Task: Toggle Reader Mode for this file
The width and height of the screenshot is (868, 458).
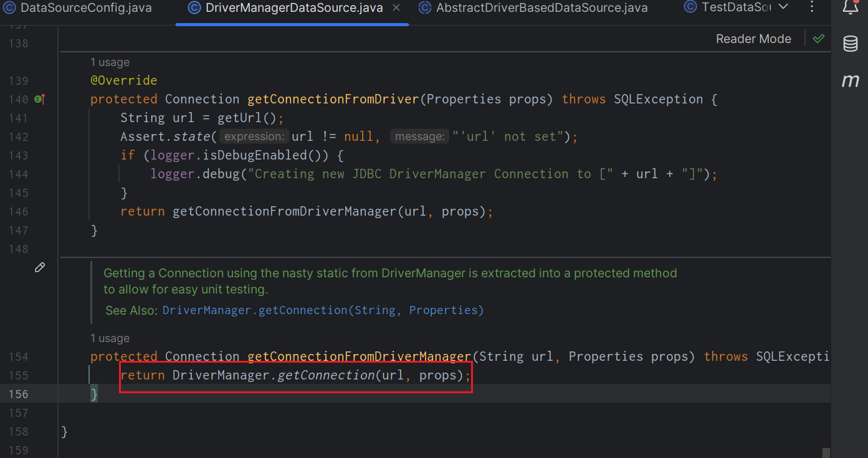Action: (x=753, y=39)
